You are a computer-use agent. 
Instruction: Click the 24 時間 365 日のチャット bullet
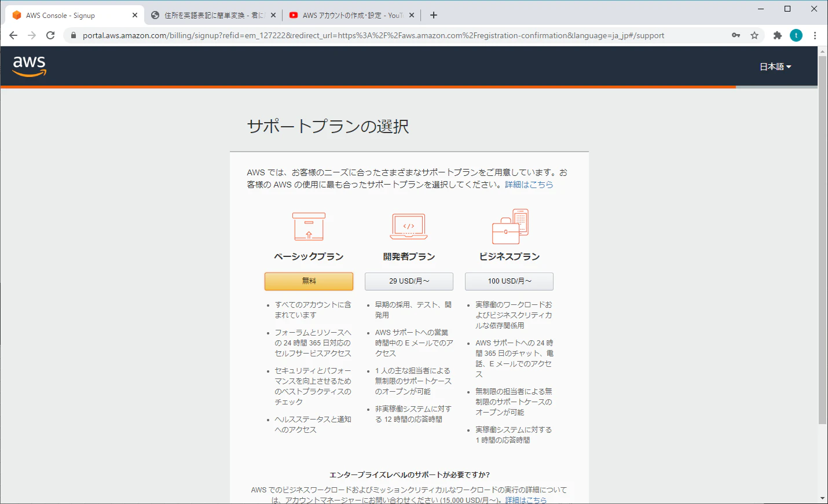pos(514,358)
